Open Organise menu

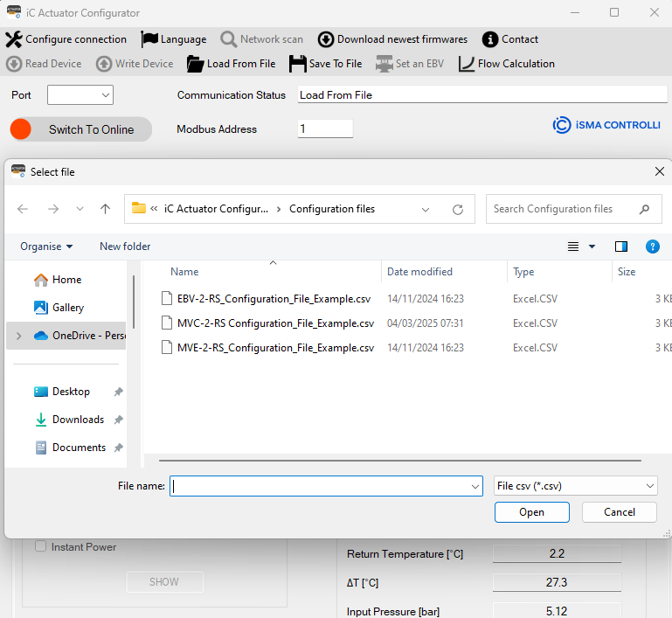tap(46, 247)
